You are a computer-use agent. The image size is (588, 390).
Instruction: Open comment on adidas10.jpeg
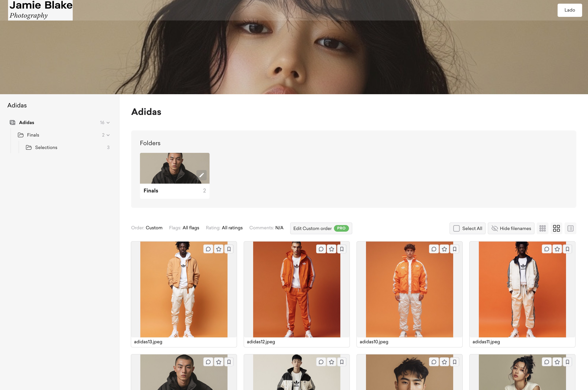(x=434, y=249)
